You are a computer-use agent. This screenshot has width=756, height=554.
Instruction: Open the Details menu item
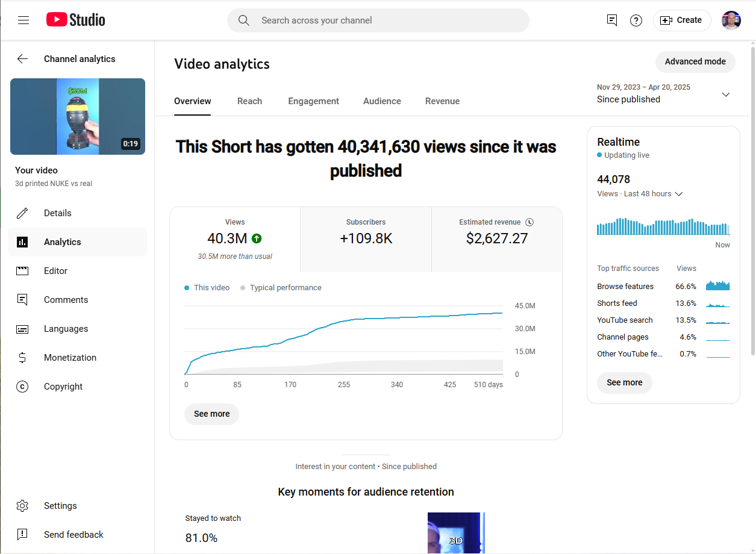[77, 213]
